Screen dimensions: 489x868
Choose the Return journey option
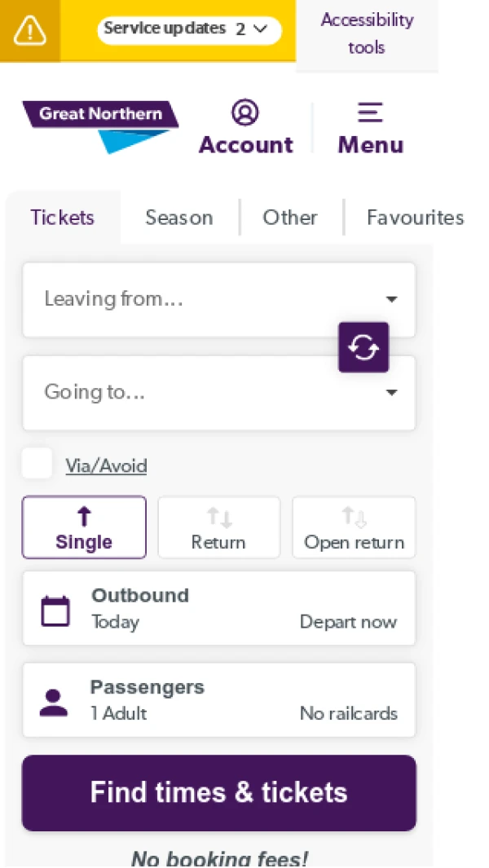click(218, 527)
